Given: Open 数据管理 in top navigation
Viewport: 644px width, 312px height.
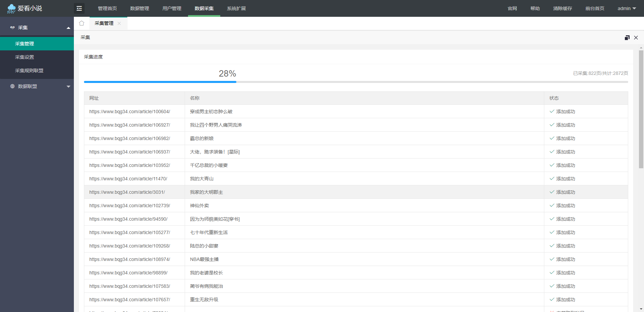Looking at the screenshot, I should click(x=140, y=8).
